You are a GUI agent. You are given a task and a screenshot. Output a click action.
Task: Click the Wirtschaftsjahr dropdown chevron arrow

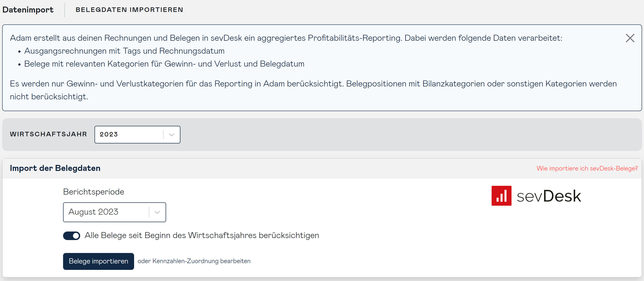click(171, 135)
